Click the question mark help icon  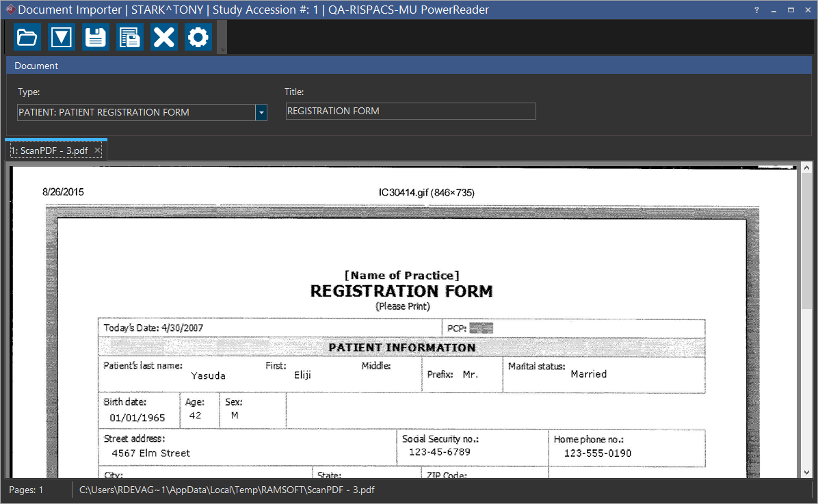pos(756,10)
